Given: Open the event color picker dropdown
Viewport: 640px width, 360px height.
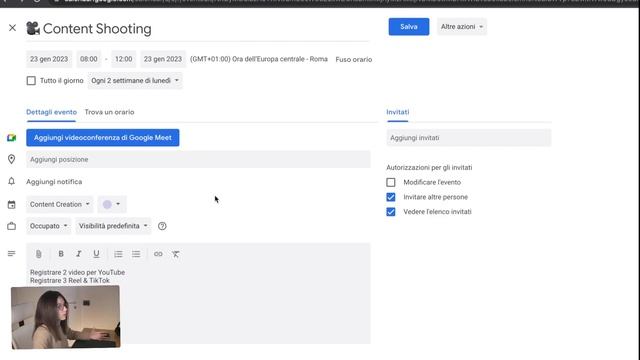Looking at the screenshot, I should click(x=112, y=204).
